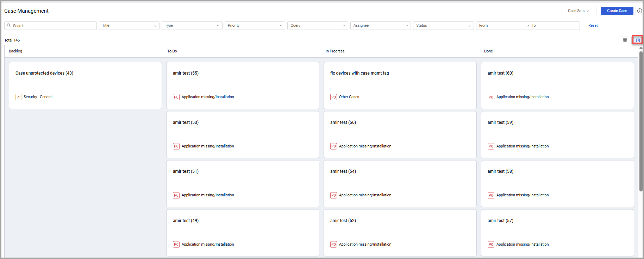Open Case unprotected devices (43) card title

coord(44,73)
